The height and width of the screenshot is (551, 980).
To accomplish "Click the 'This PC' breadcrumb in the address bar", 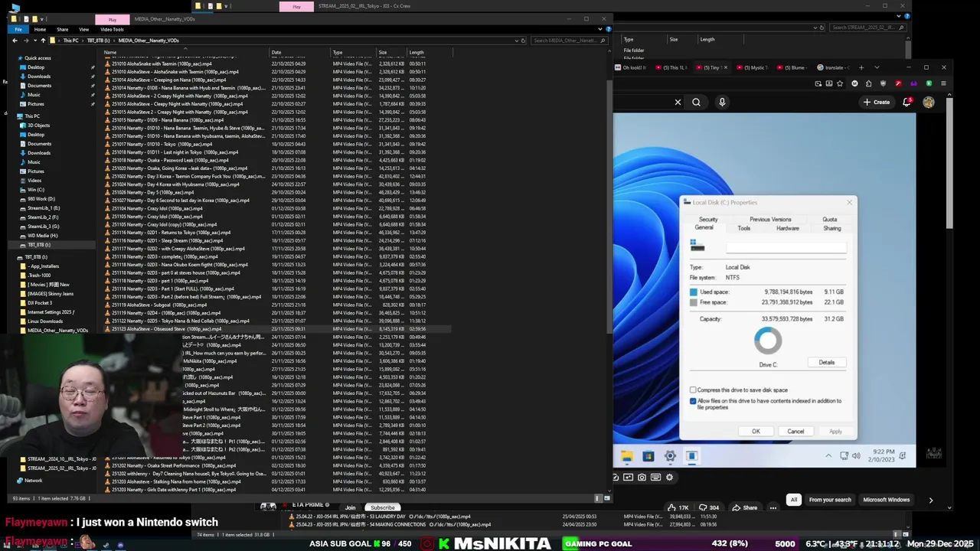I will pos(70,40).
